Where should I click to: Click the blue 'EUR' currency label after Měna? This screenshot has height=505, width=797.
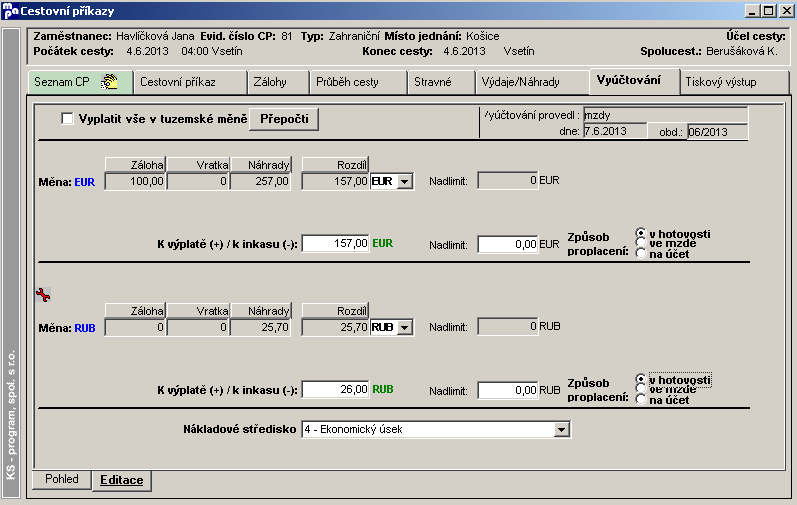[84, 182]
